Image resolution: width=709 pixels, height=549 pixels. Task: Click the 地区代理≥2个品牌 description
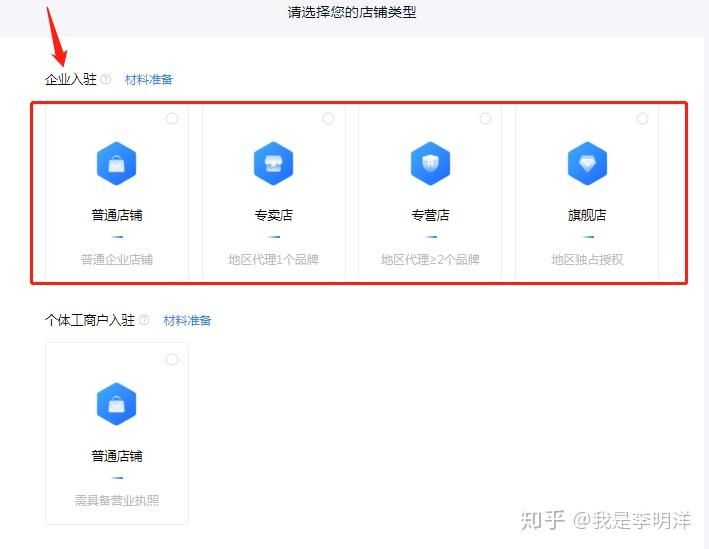(x=430, y=260)
